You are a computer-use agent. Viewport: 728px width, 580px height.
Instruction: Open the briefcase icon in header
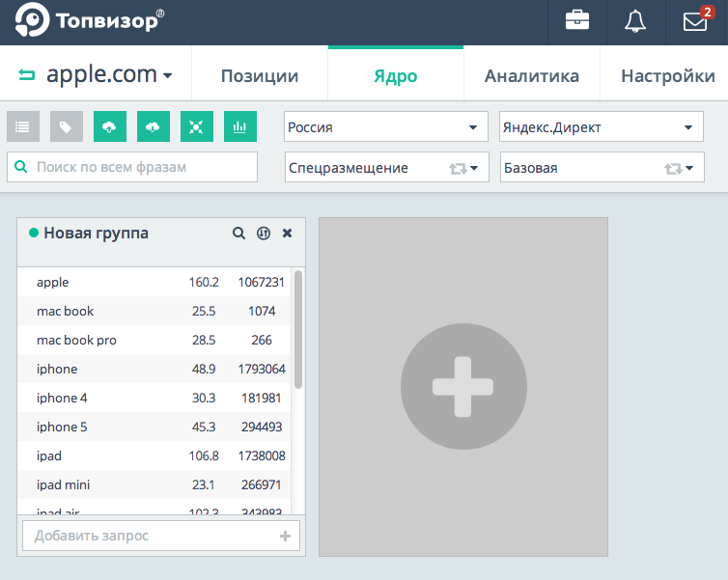[x=577, y=21]
